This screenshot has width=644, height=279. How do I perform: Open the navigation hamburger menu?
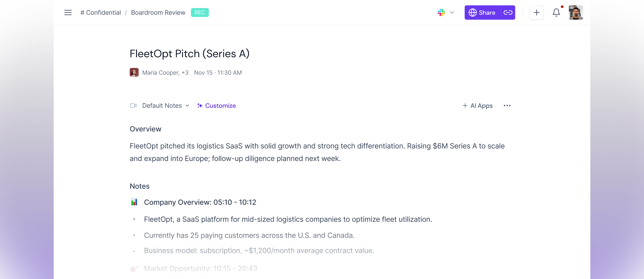pos(68,13)
